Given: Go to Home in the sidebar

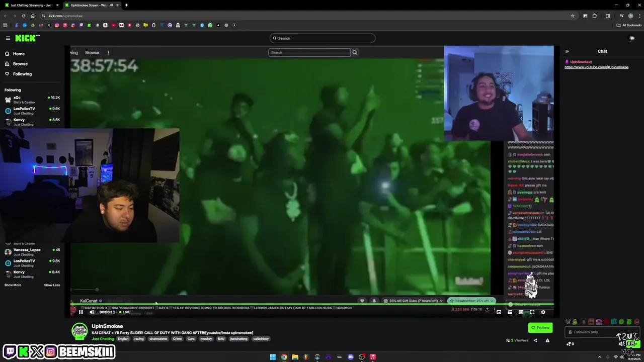Looking at the screenshot, I should coord(19,54).
